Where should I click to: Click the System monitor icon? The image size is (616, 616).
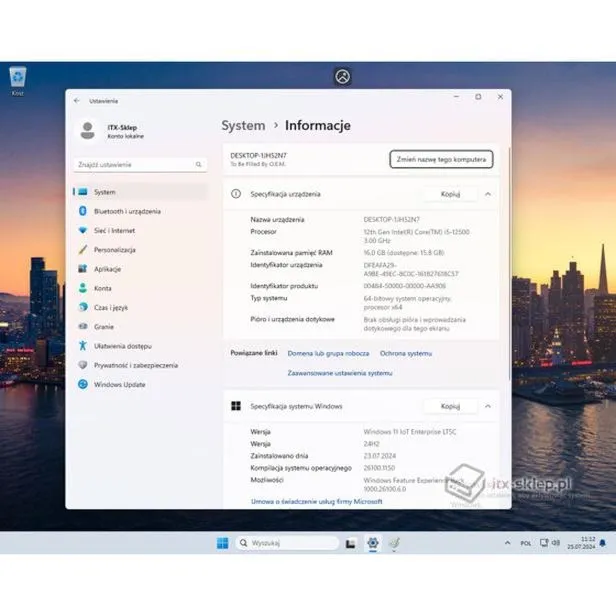point(83,192)
